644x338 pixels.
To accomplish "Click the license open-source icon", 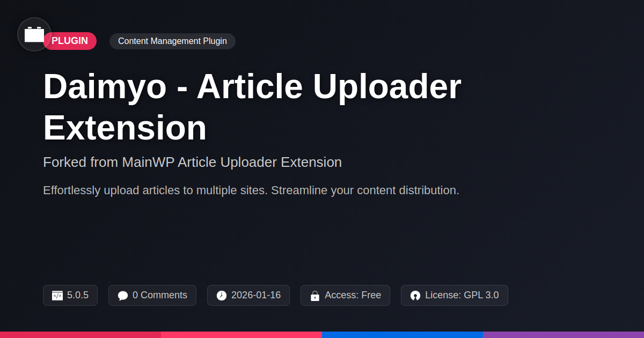I will pyautogui.click(x=415, y=296).
